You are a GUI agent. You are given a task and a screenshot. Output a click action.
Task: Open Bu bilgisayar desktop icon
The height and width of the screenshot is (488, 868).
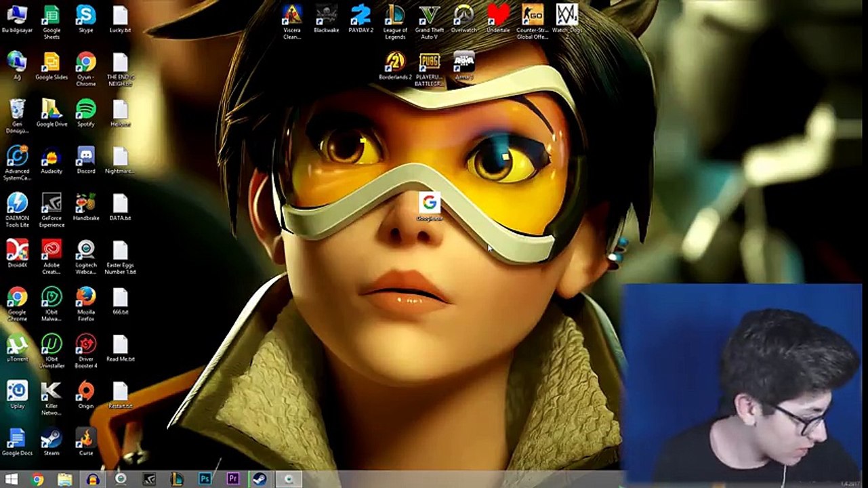17,20
